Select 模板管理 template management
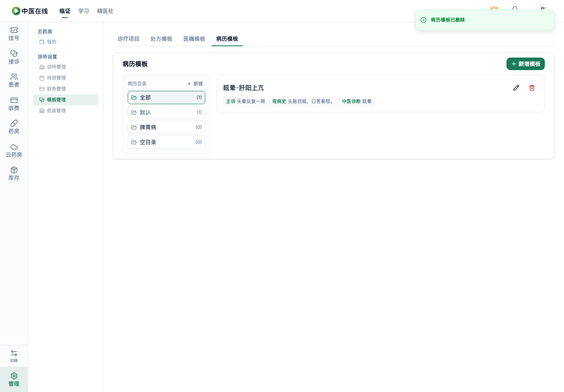This screenshot has height=392, width=564. [65, 100]
